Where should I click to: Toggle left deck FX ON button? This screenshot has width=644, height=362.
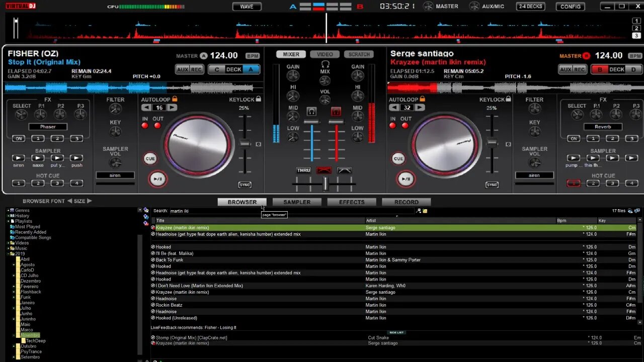(x=19, y=138)
